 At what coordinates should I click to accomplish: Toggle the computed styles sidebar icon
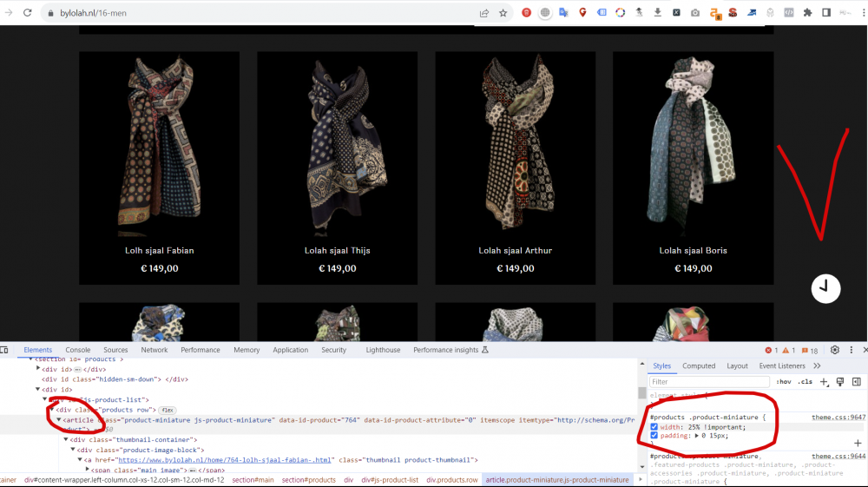(x=857, y=382)
